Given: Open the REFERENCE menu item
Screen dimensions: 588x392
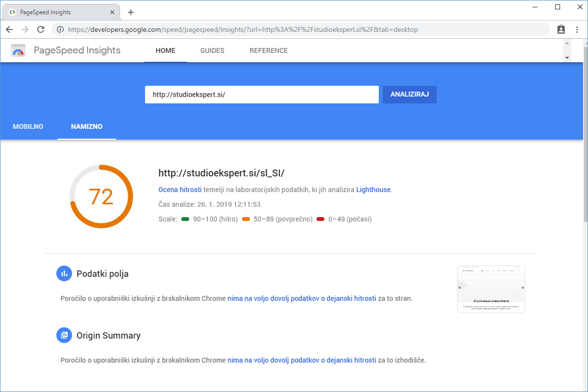Looking at the screenshot, I should (x=269, y=50).
